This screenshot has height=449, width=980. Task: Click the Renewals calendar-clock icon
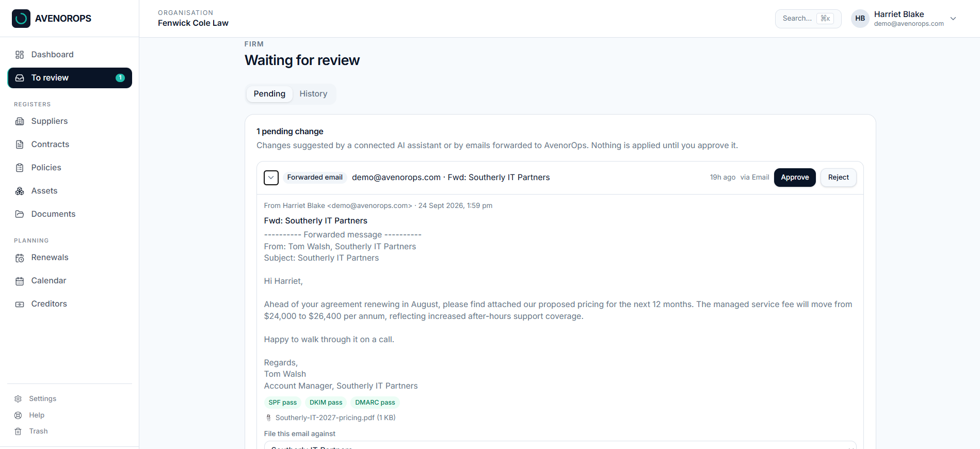click(x=20, y=258)
